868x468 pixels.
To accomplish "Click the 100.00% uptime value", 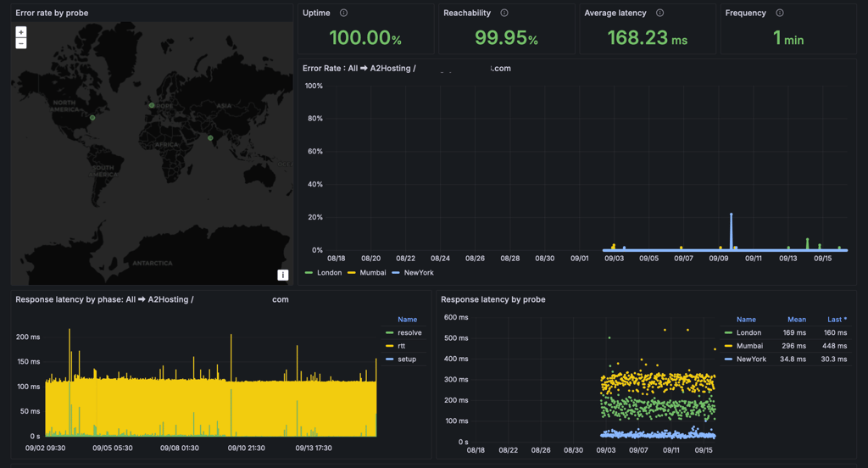I will pos(365,37).
